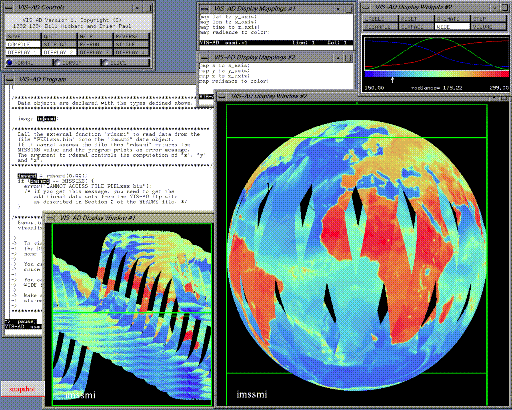Click the highlighted COMPILE button in Controls

23,44
